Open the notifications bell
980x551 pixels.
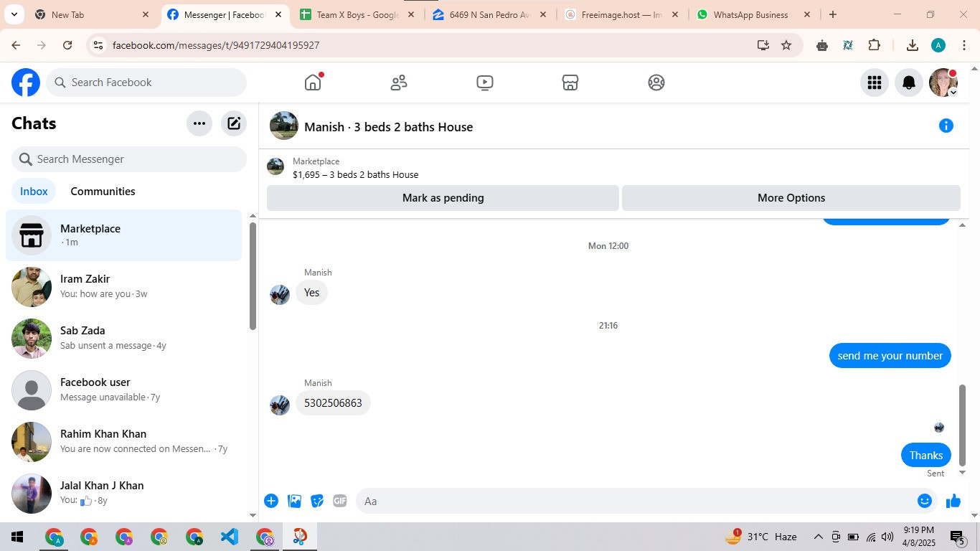909,83
